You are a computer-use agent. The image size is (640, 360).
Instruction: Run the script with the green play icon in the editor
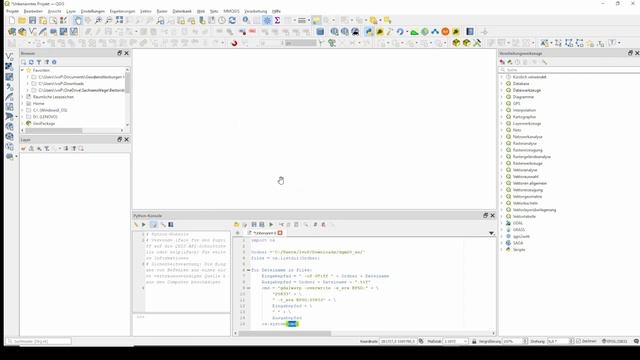point(271,224)
